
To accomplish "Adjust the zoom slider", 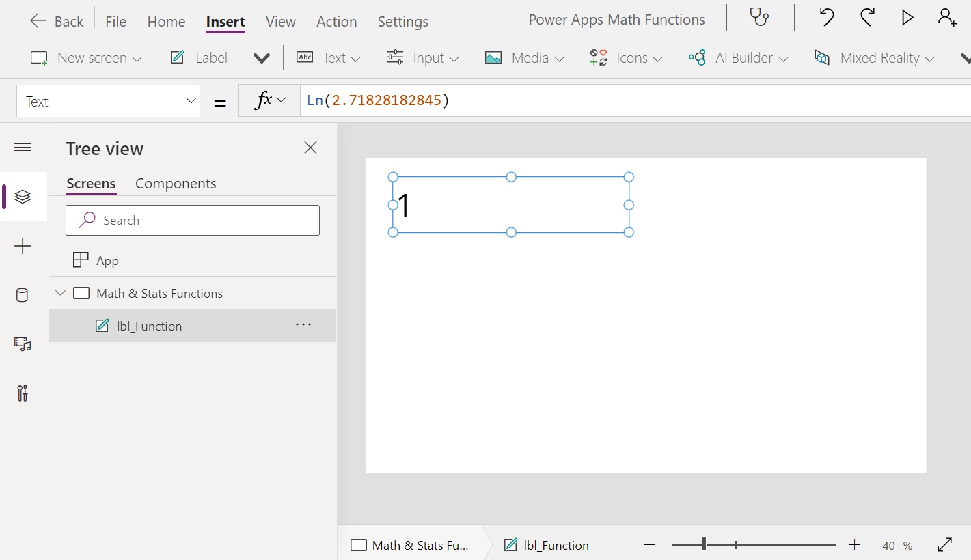I will click(704, 544).
